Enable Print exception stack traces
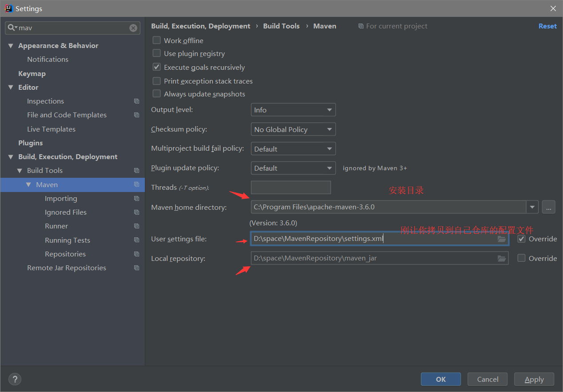Viewport: 563px width, 392px height. pyautogui.click(x=156, y=81)
